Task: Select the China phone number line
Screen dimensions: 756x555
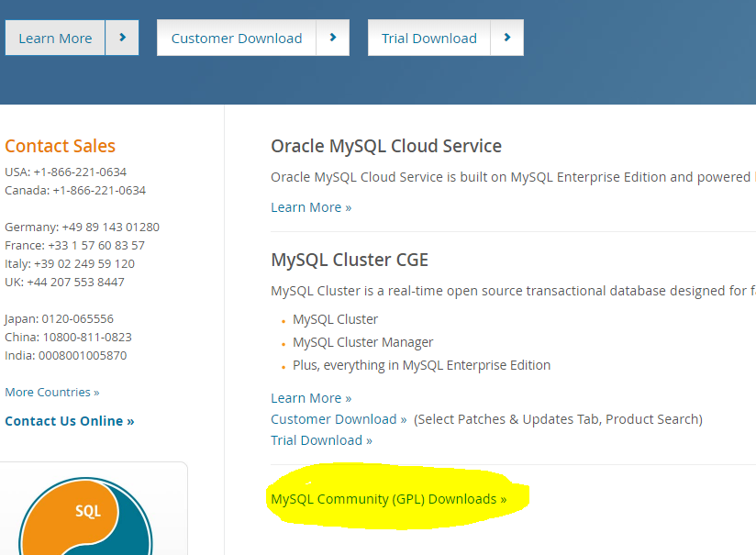Action: tap(69, 337)
